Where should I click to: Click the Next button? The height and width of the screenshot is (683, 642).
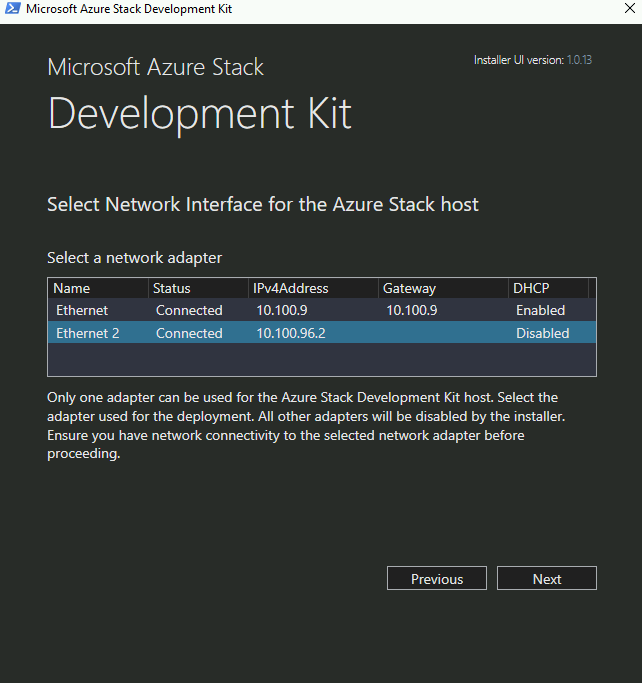547,578
